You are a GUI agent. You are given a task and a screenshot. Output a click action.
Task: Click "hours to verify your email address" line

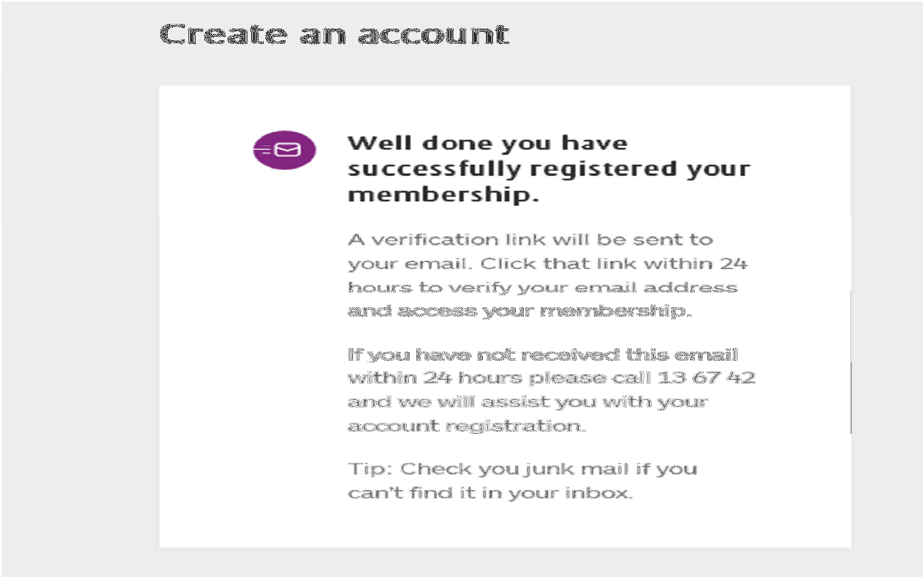542,287
